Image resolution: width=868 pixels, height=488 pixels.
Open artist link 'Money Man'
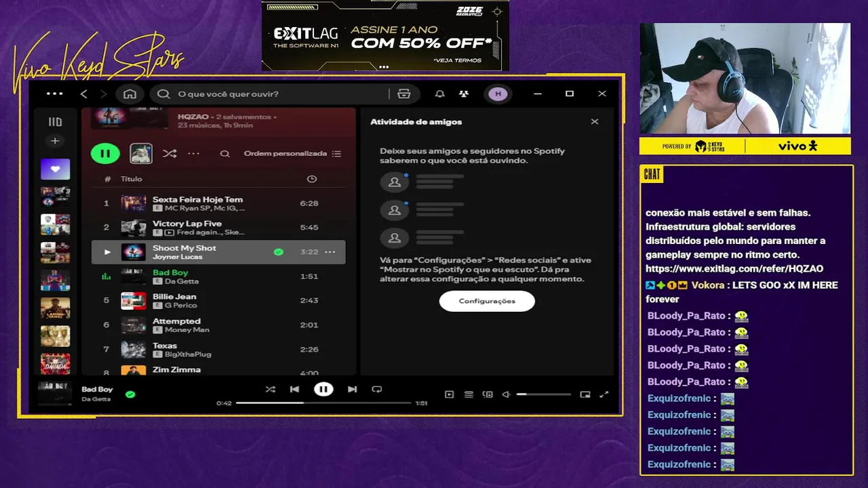tap(186, 329)
